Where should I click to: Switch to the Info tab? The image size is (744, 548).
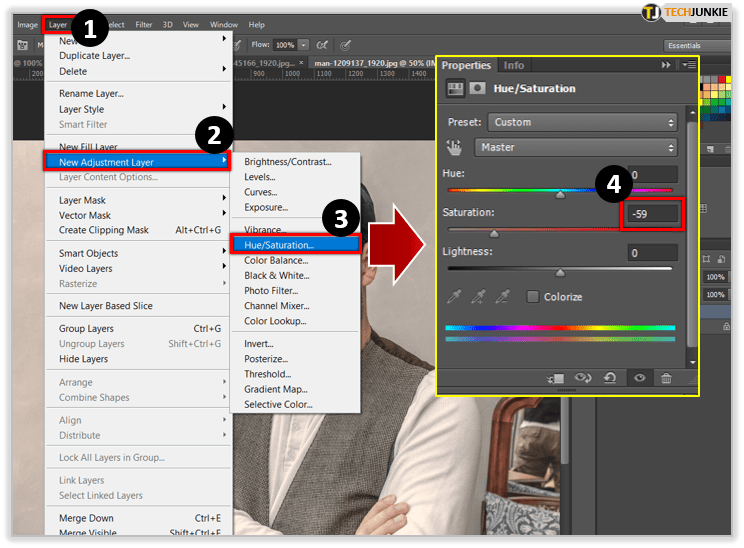click(x=514, y=65)
